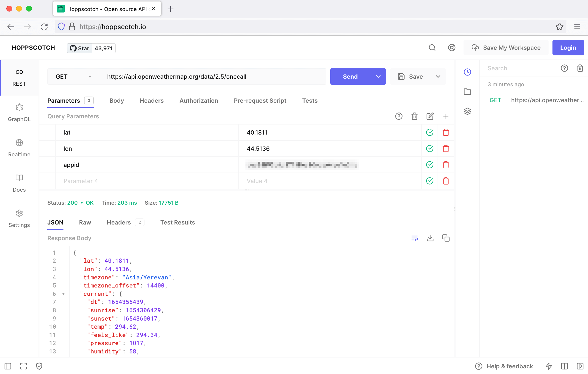The image size is (588, 374).
Task: Open the Settings section
Action: [x=19, y=219]
